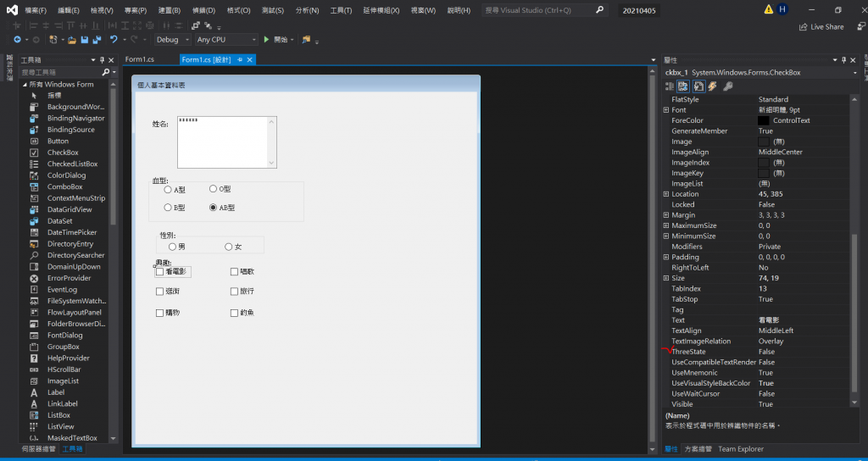Undo the last action

click(x=114, y=39)
